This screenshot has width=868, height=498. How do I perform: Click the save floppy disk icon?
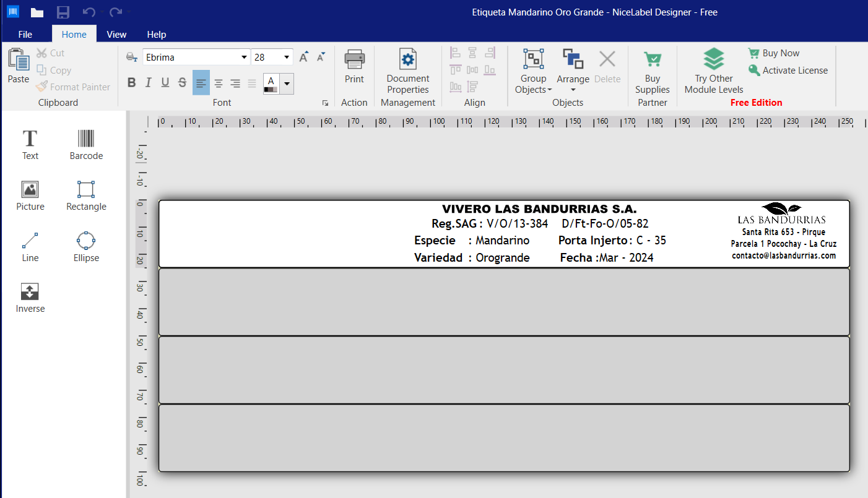click(x=63, y=12)
